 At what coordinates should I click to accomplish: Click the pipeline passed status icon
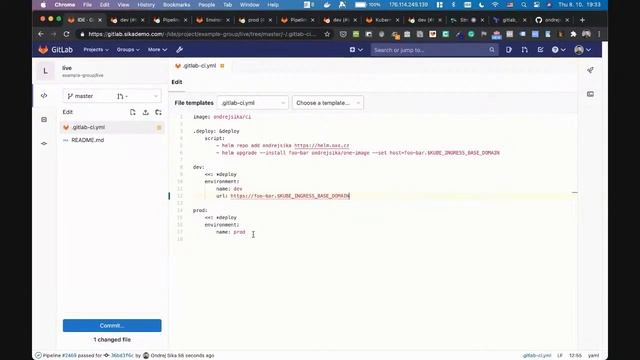(x=38, y=356)
